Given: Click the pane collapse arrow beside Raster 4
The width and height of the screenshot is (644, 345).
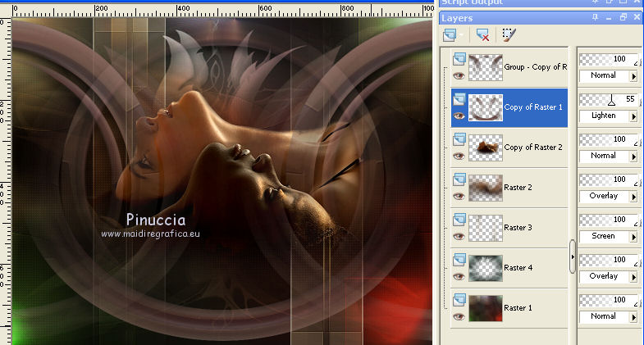Looking at the screenshot, I should [573, 256].
